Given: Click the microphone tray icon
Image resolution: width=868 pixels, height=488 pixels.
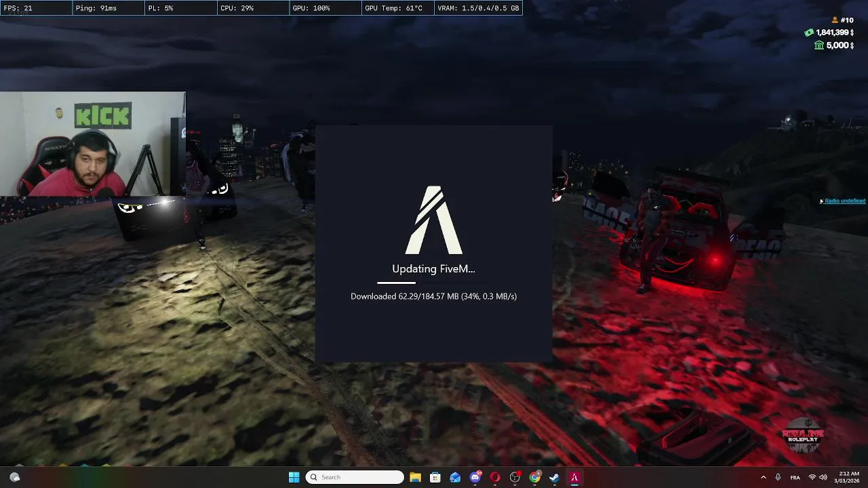Looking at the screenshot, I should pos(778,477).
